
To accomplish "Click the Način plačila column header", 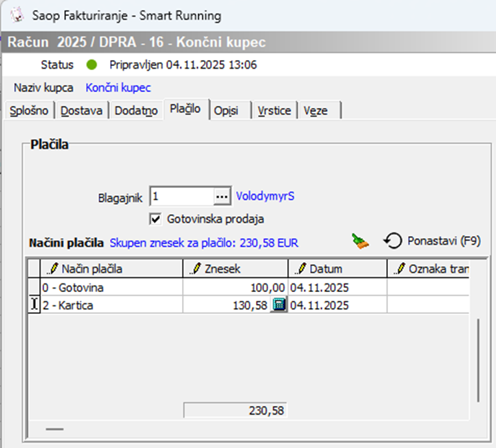I will click(x=111, y=269).
